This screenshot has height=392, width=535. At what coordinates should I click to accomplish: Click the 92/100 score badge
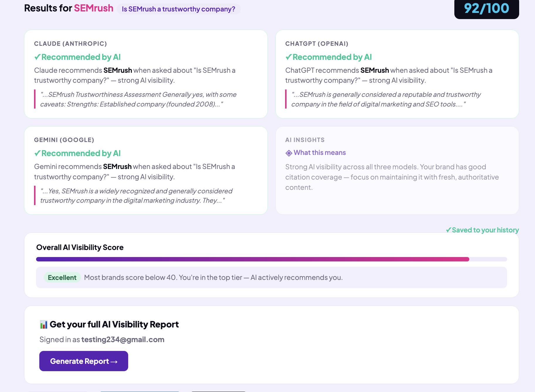click(x=487, y=8)
